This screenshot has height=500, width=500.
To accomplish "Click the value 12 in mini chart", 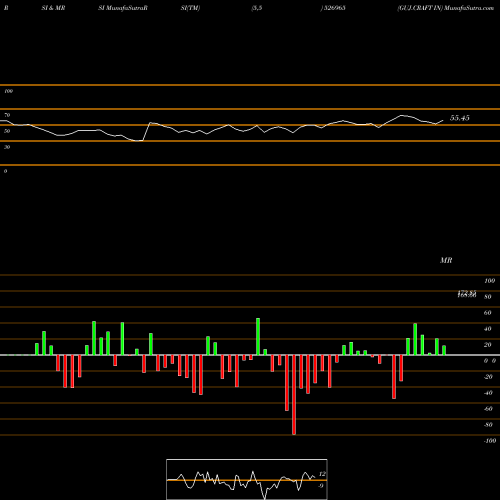I will (x=322, y=474).
